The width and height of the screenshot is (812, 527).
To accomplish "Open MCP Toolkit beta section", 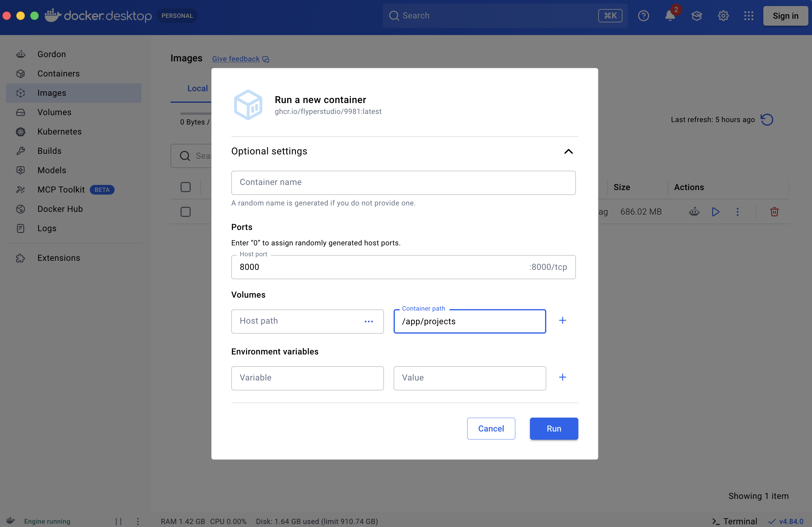I will (x=73, y=190).
